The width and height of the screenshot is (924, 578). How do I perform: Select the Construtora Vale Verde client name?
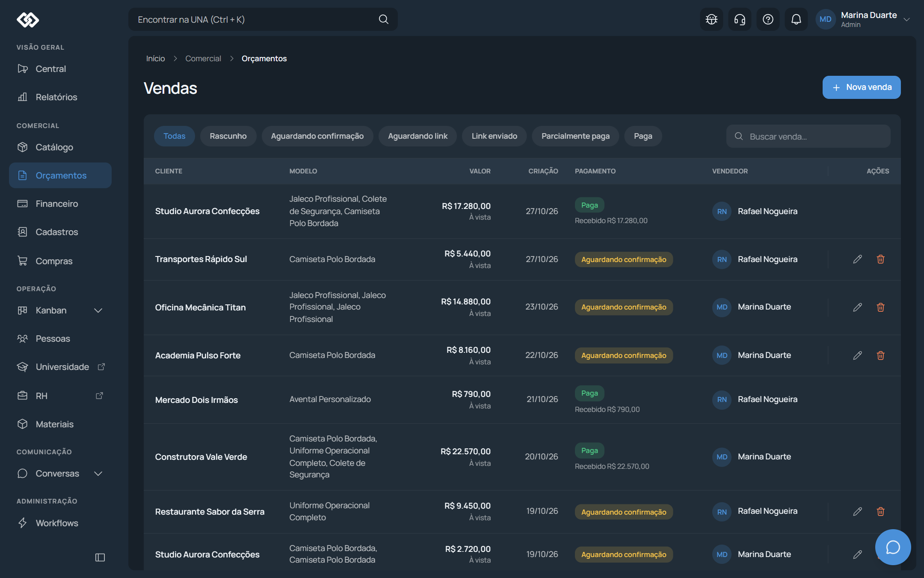tap(201, 457)
